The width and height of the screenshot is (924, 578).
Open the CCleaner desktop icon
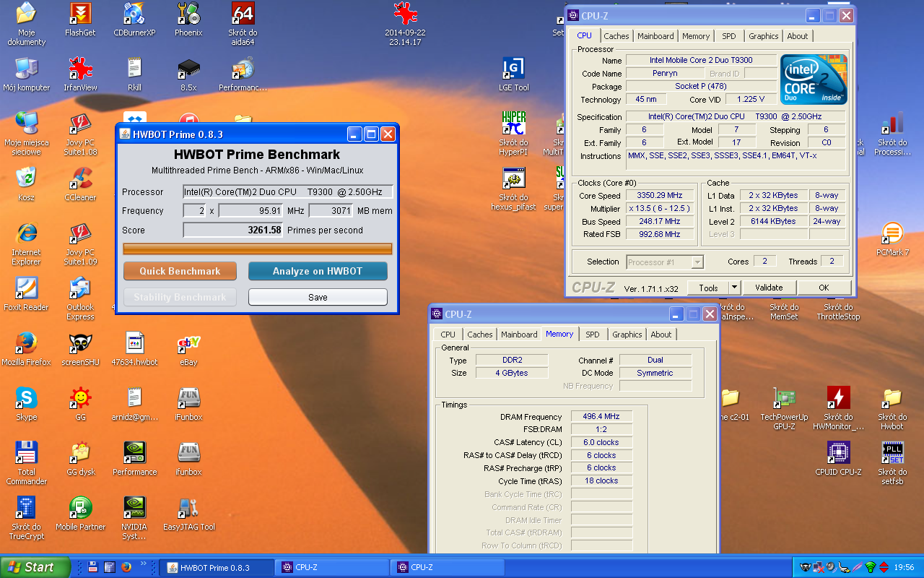point(80,178)
